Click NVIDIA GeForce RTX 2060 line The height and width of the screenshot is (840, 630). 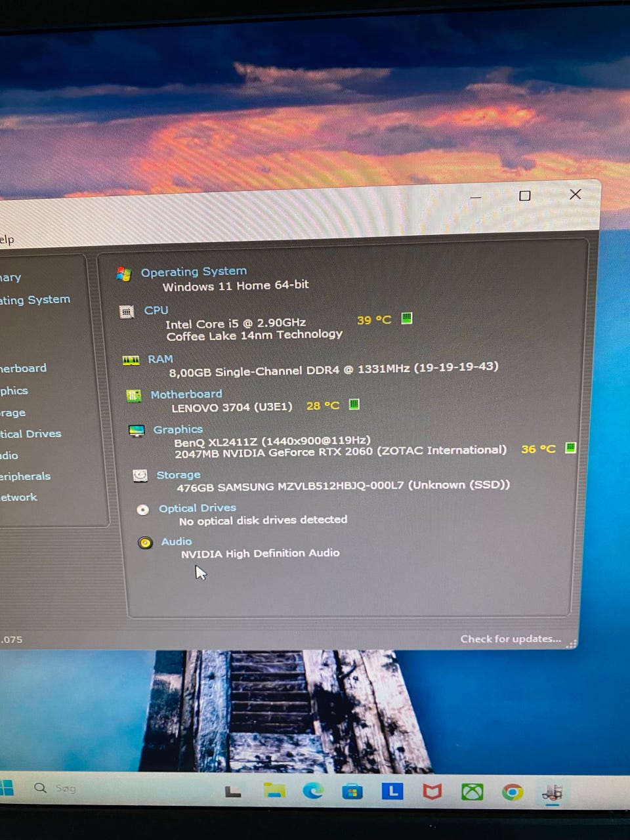click(341, 451)
